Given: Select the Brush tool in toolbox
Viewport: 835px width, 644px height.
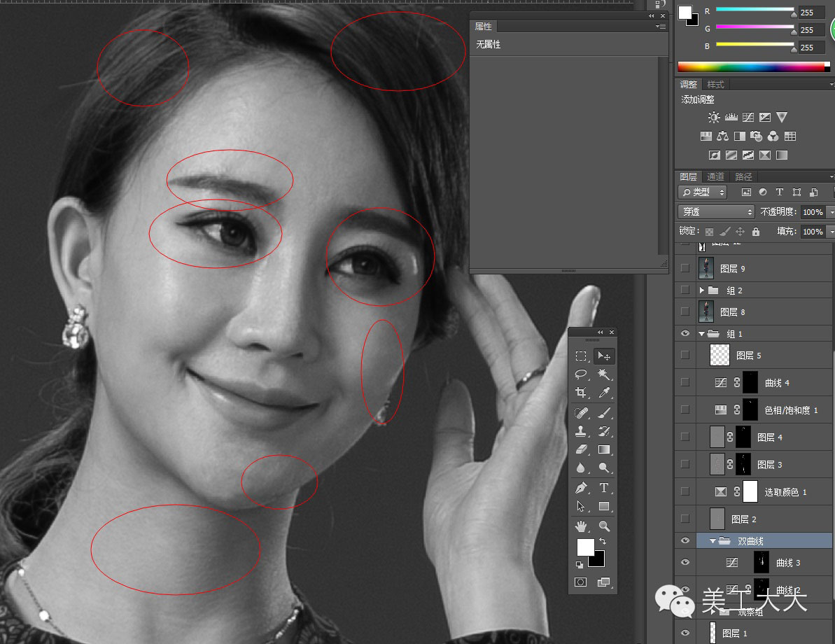Looking at the screenshot, I should 604,413.
